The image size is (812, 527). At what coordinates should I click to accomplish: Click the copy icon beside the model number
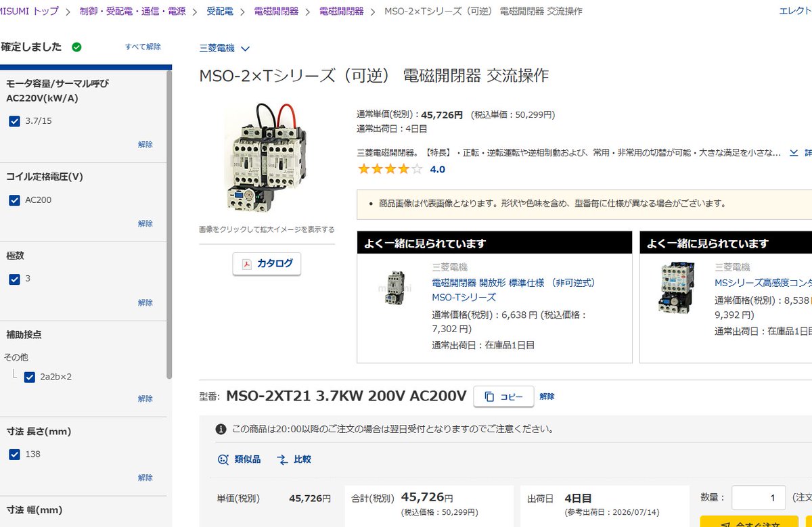[490, 396]
